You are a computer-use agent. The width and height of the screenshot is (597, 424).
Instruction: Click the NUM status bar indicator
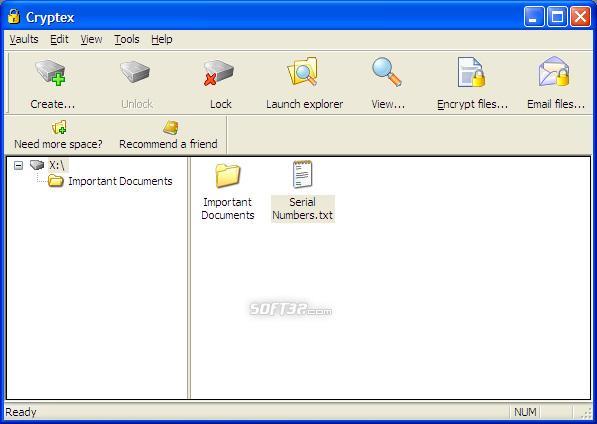coord(525,412)
